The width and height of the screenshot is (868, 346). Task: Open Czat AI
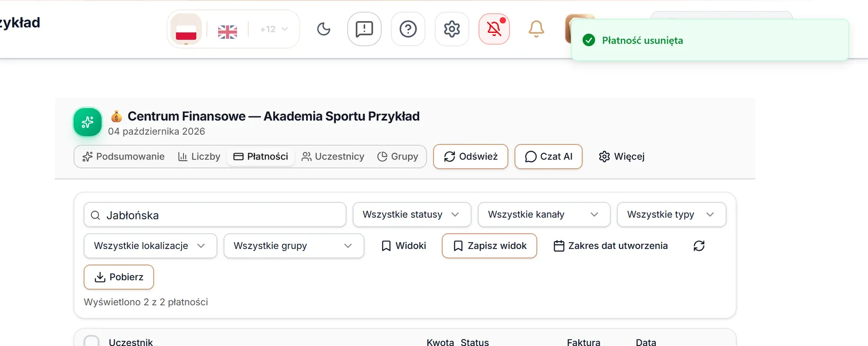[x=548, y=156]
